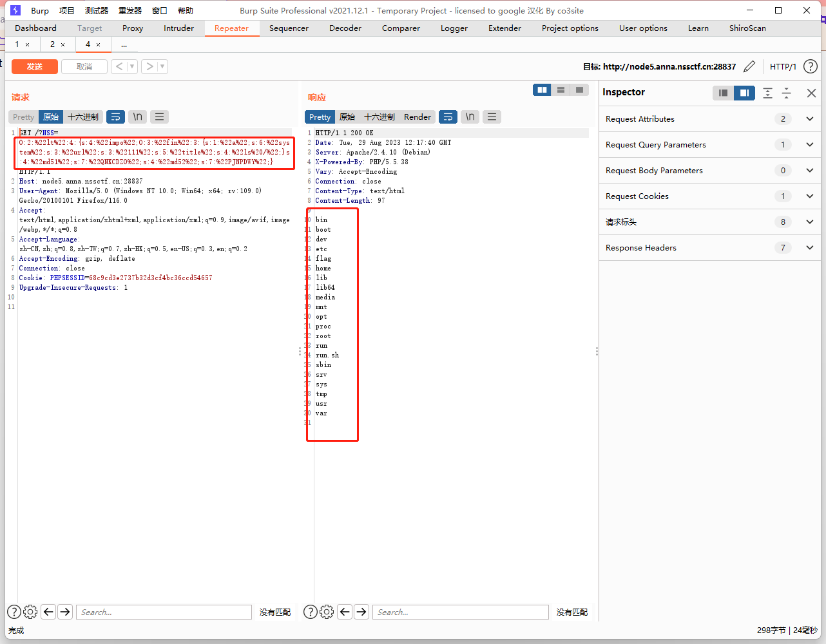Image resolution: width=826 pixels, height=644 pixels.
Task: Select response Render view
Action: pyautogui.click(x=418, y=117)
